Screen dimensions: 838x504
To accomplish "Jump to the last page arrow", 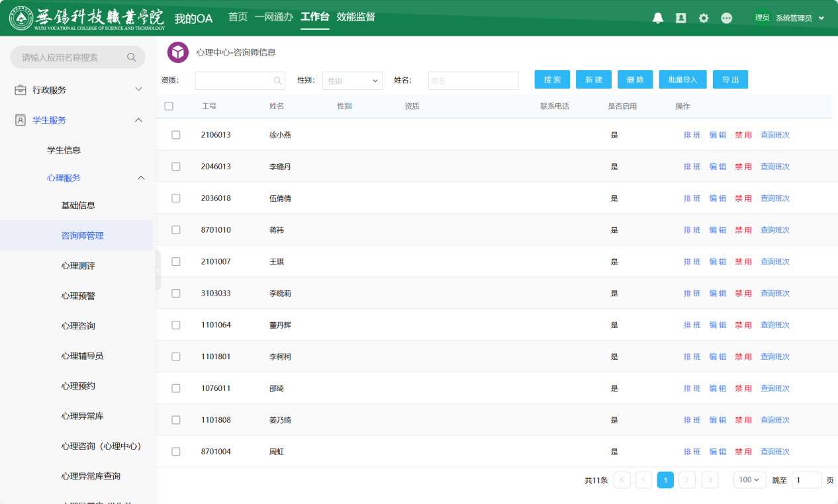I will (710, 480).
